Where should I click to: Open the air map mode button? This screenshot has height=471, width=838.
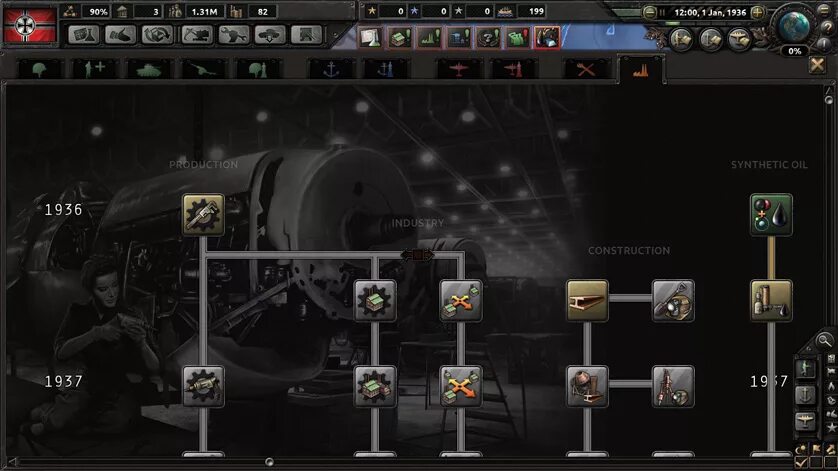pyautogui.click(x=740, y=39)
